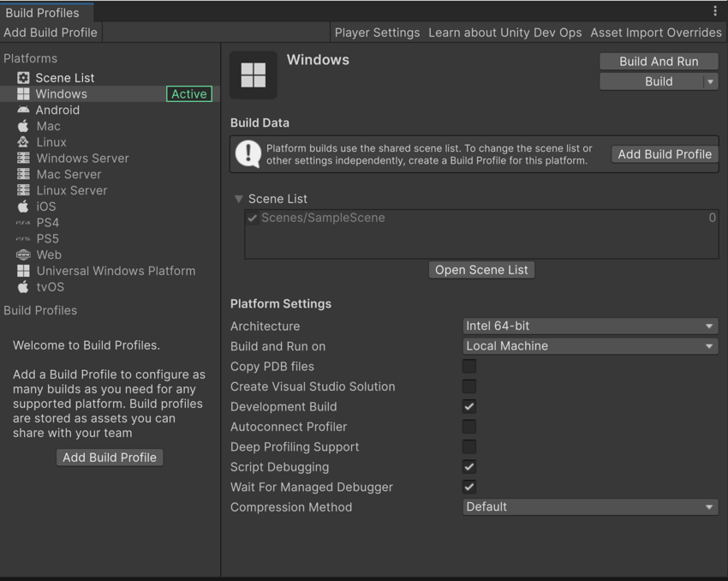Open the Build and Run on dropdown
This screenshot has height=581, width=728.
(x=590, y=346)
